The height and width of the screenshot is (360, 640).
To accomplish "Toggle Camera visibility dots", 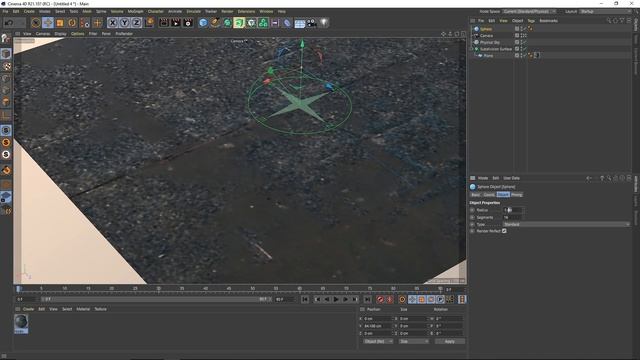I will (x=522, y=36).
